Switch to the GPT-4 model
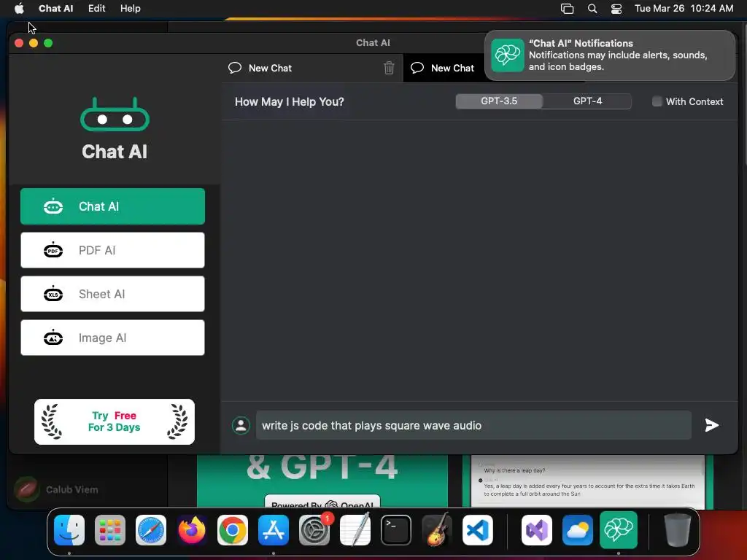 tap(587, 101)
